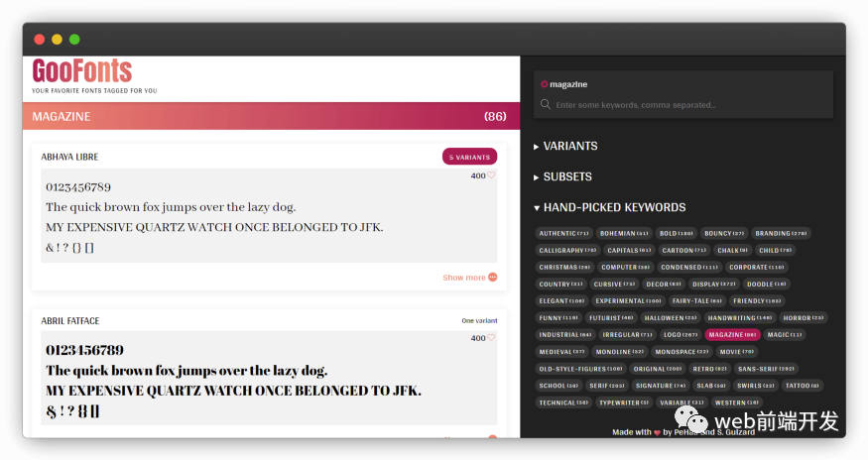868x460 pixels.
Task: Add the Industrial keyword filter
Action: (565, 334)
